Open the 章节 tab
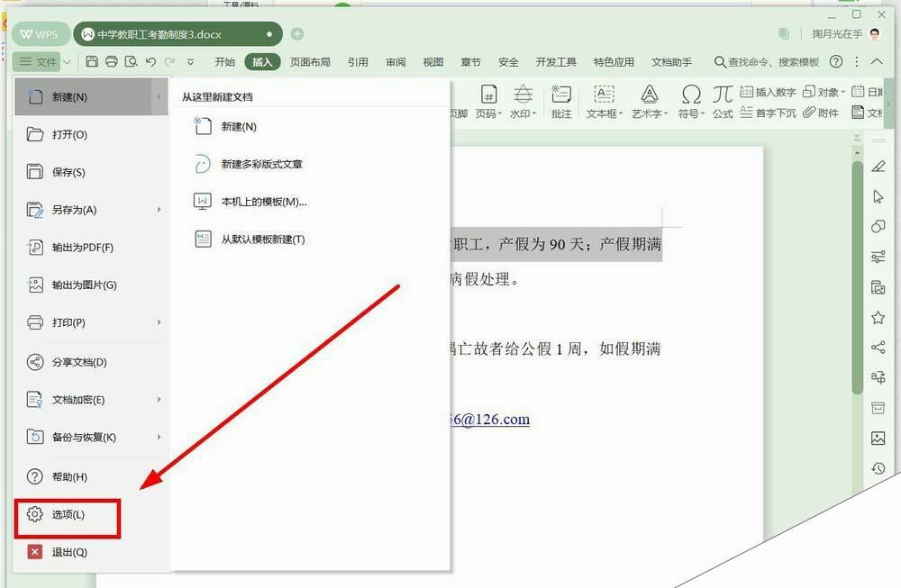Image resolution: width=901 pixels, height=588 pixels. click(470, 62)
